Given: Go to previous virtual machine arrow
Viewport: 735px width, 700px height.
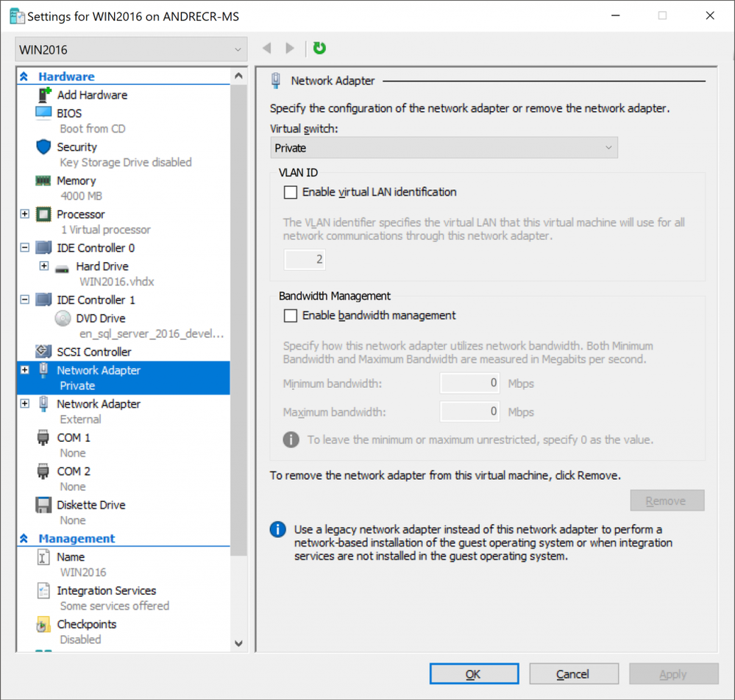Looking at the screenshot, I should tap(267, 48).
